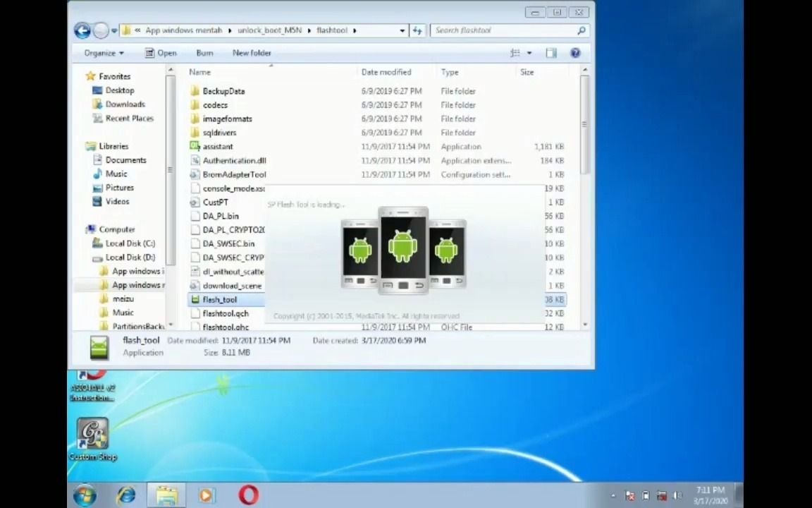812x508 pixels.
Task: Click the volume icon in system tray
Action: pos(678,495)
